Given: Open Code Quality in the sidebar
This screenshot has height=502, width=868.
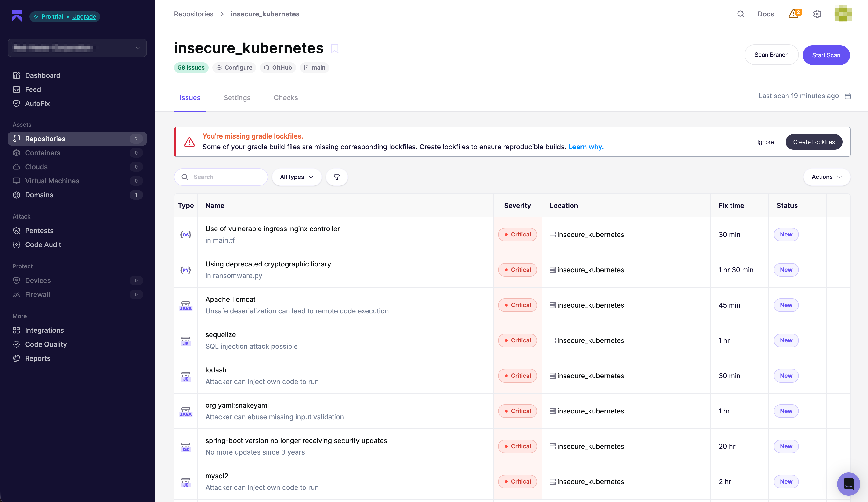Looking at the screenshot, I should [x=77, y=344].
